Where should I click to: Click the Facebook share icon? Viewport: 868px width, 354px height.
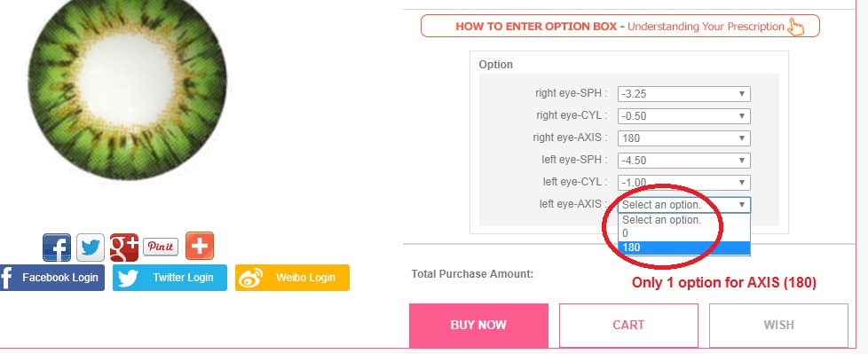tap(57, 248)
